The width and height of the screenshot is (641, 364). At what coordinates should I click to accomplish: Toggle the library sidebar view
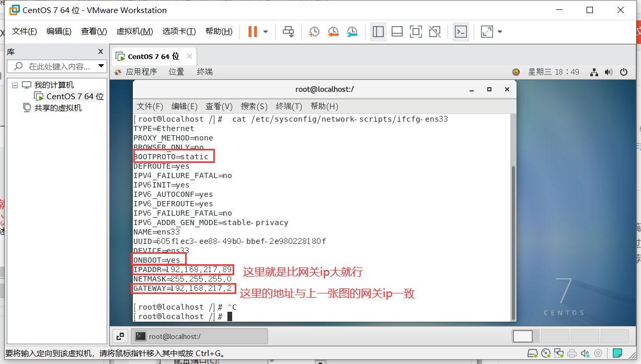[x=378, y=32]
